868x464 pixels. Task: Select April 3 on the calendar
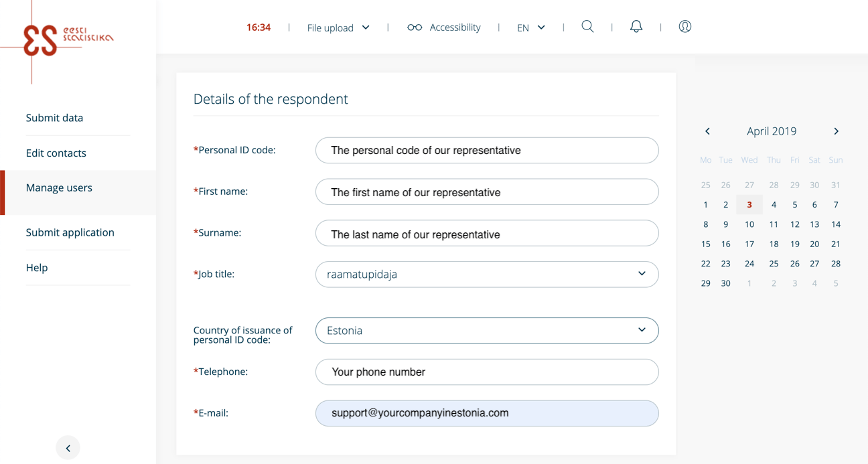(x=749, y=204)
